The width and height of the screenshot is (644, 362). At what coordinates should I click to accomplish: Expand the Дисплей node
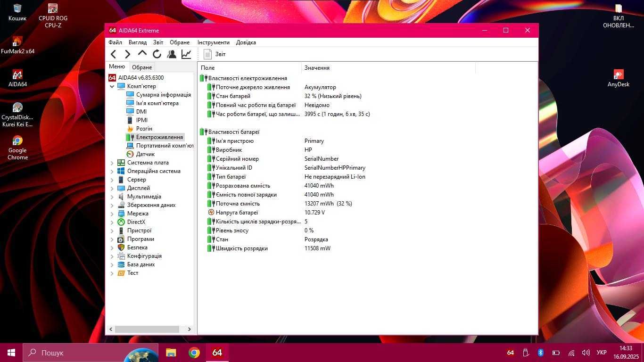pyautogui.click(x=112, y=188)
